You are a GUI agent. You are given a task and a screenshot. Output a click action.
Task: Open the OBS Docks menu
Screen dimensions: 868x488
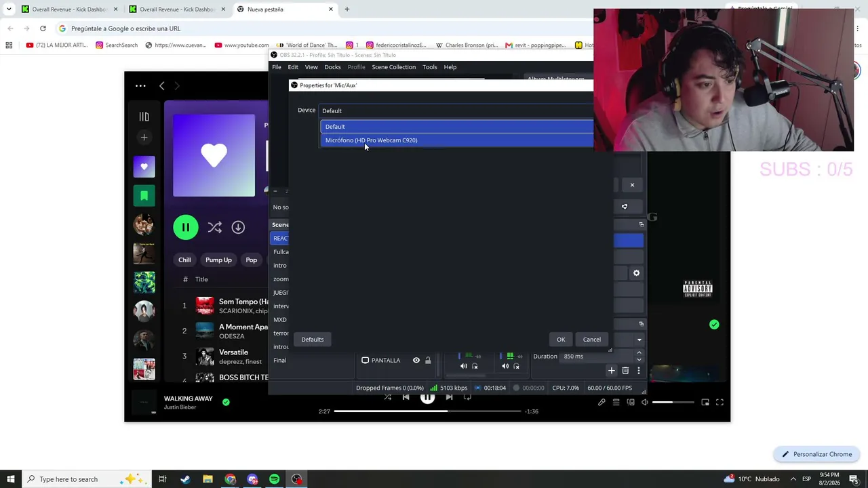(x=332, y=67)
